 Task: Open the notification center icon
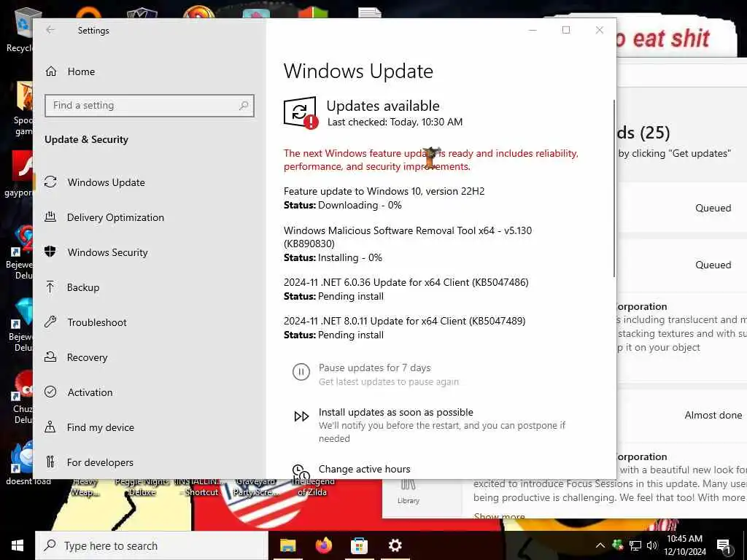click(724, 546)
